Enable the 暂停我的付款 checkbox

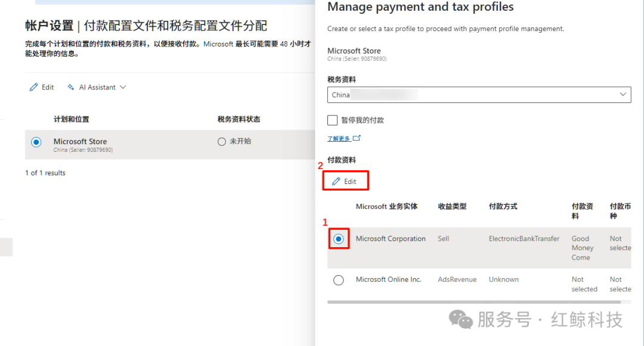point(332,120)
